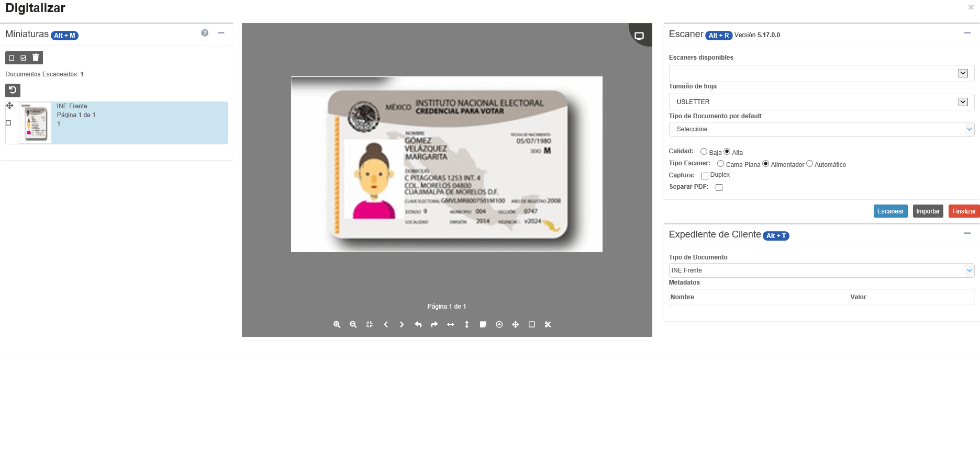Collapse the Expediente de Cliente panel

(x=967, y=233)
